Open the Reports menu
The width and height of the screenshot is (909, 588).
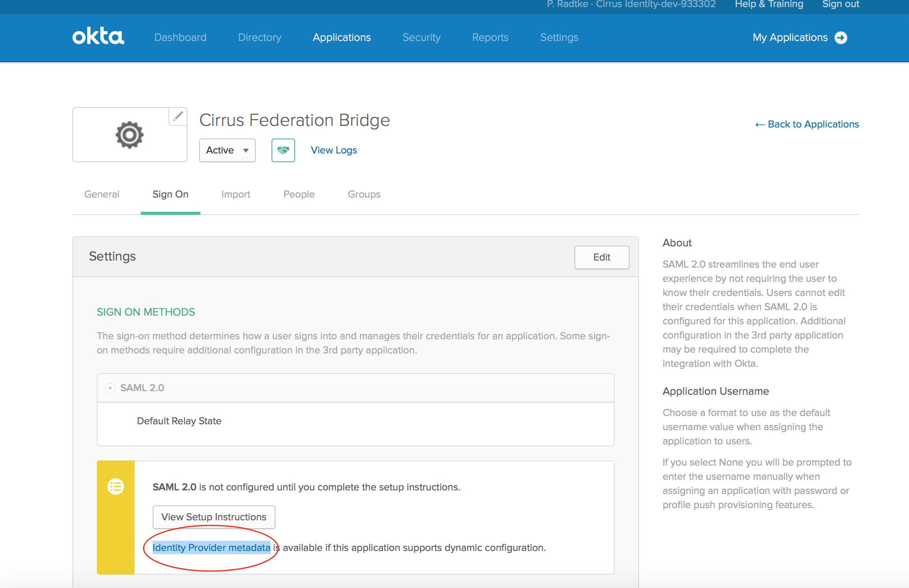(x=490, y=37)
